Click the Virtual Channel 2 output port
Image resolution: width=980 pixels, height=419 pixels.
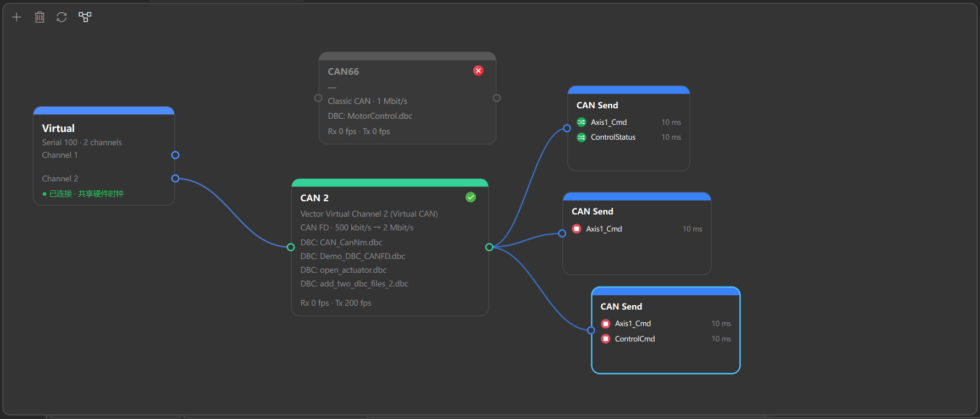(175, 178)
